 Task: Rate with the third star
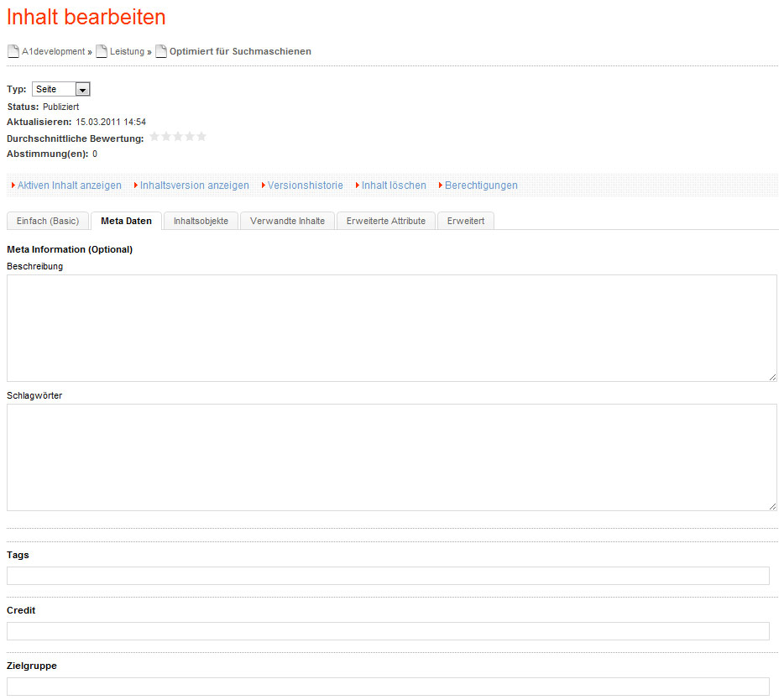[178, 137]
